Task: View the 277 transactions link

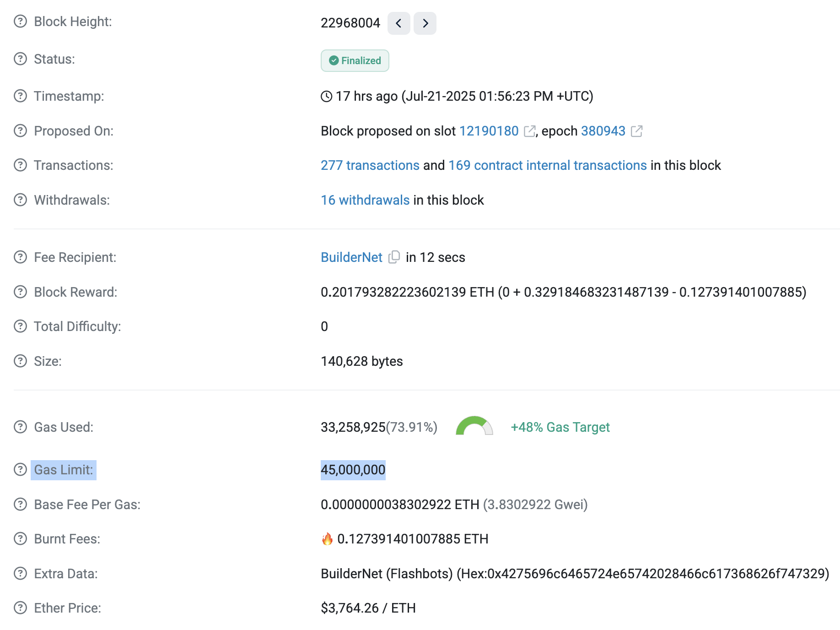Action: click(370, 165)
